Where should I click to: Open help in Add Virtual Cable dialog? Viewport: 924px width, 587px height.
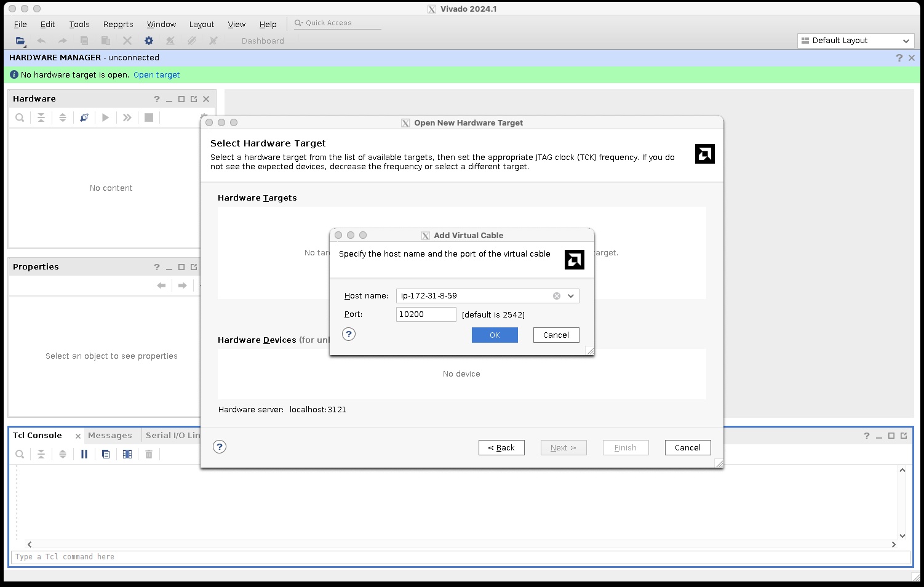click(349, 334)
